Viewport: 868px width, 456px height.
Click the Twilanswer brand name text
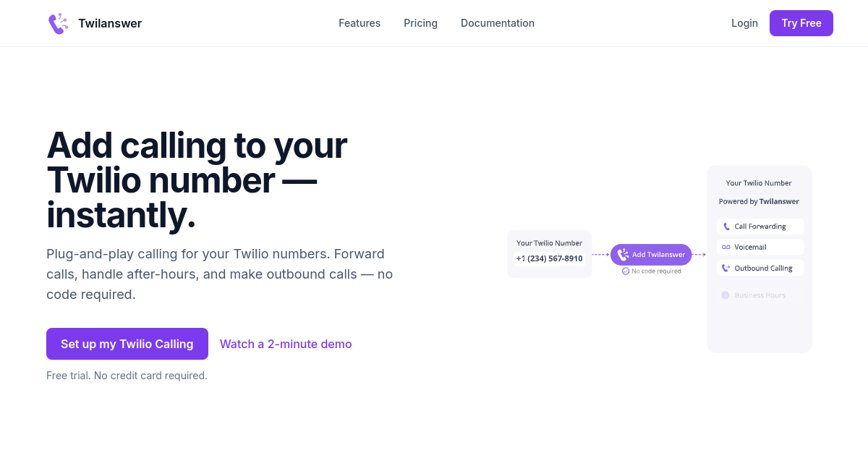click(x=110, y=23)
